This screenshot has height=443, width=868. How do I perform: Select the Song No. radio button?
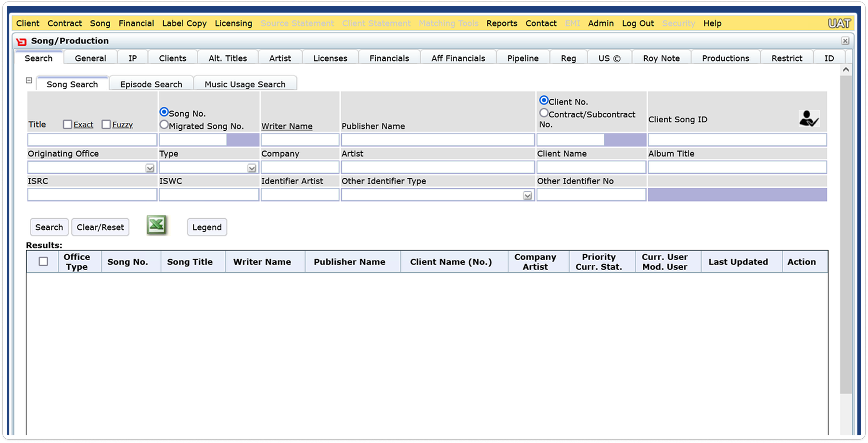click(164, 112)
